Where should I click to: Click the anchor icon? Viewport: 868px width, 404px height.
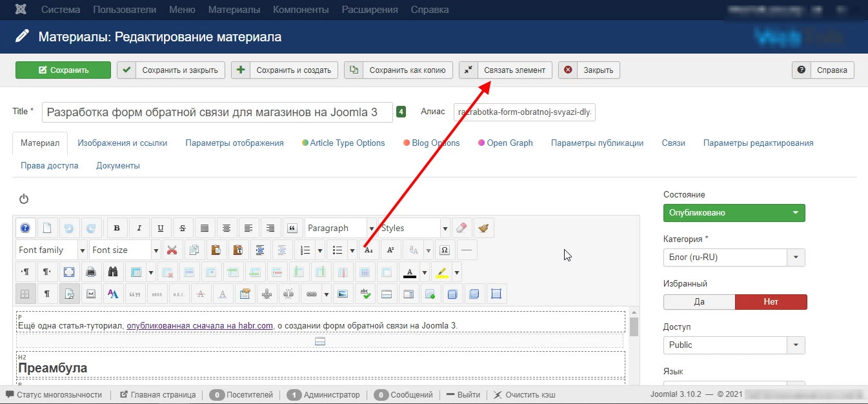[266, 294]
